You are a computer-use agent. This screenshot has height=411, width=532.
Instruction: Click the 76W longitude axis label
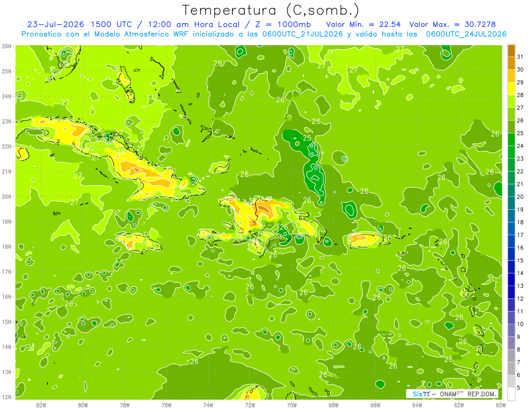click(x=166, y=405)
